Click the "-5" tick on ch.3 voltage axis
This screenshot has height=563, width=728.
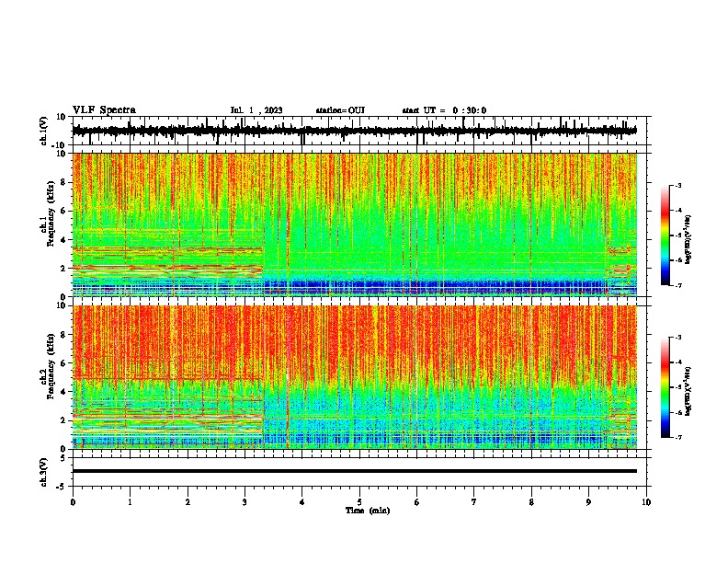pos(62,487)
